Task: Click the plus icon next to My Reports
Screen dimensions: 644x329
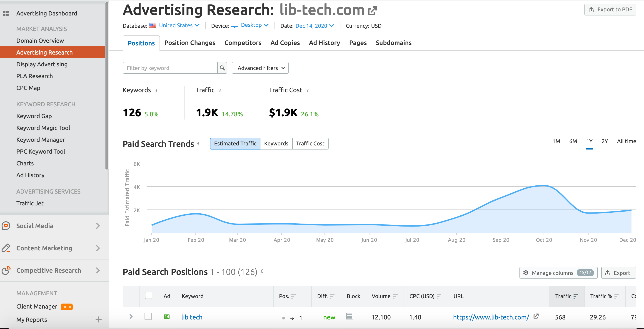Action: 98,319
